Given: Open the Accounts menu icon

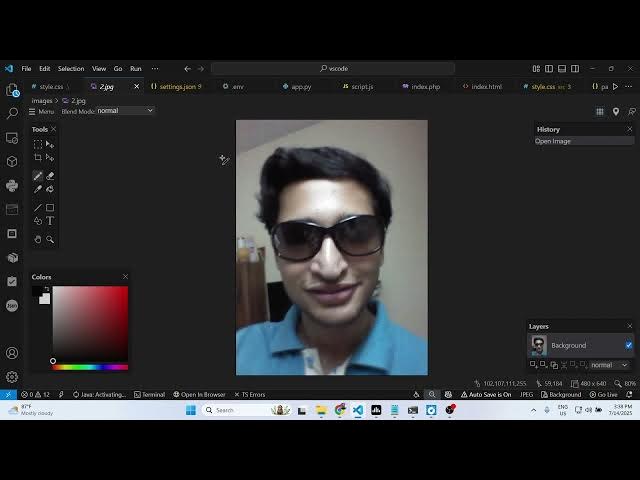Looking at the screenshot, I should coord(12,353).
